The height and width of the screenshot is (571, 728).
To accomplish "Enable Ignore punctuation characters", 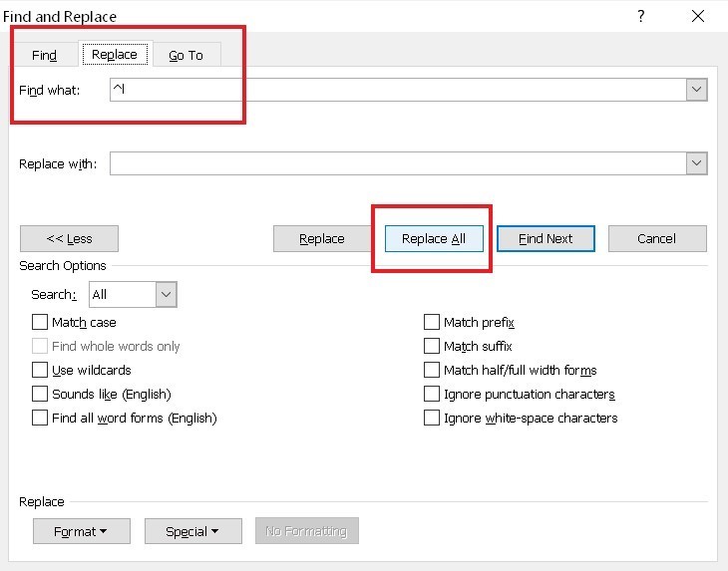I will click(432, 394).
